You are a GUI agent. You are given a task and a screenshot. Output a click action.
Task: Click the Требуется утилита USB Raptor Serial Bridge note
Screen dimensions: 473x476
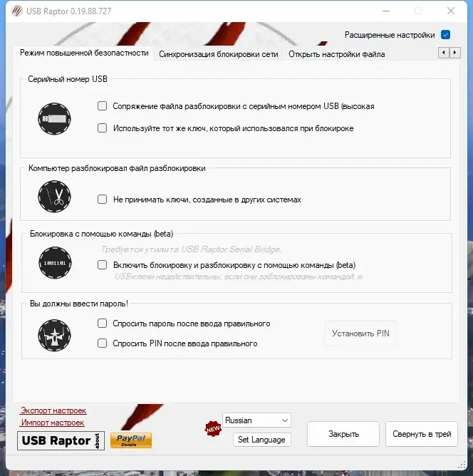pyautogui.click(x=191, y=249)
